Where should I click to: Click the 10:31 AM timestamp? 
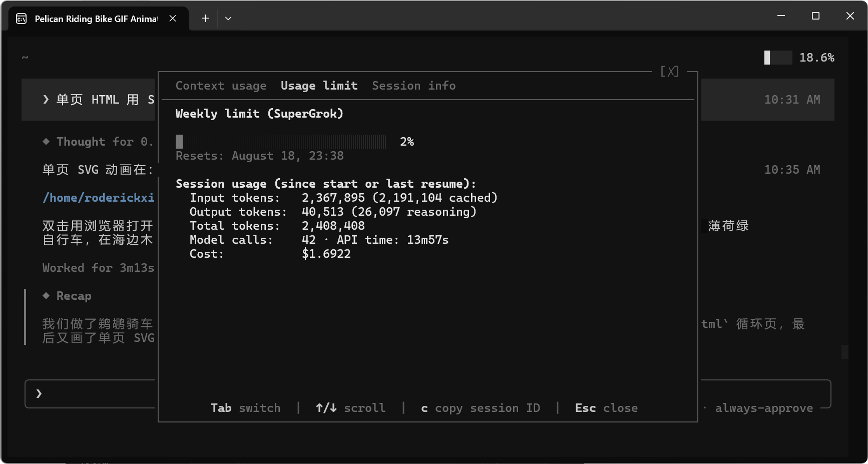coord(792,100)
